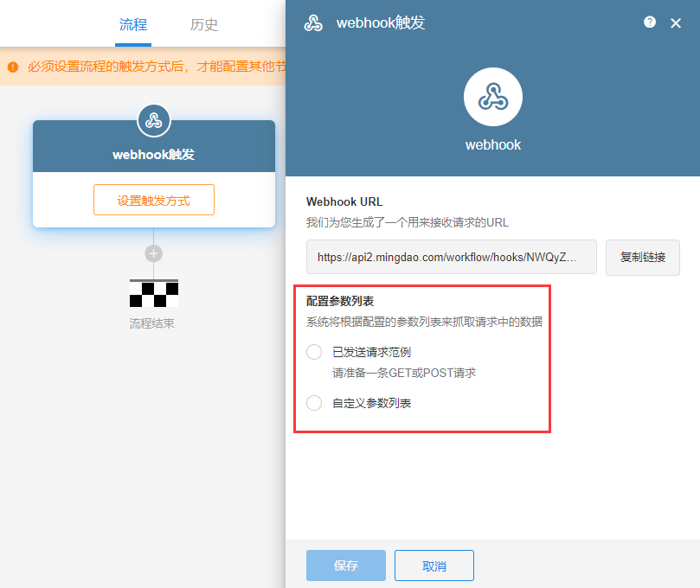Click the webhook icon atop the trigger node
The width and height of the screenshot is (700, 588).
click(154, 120)
